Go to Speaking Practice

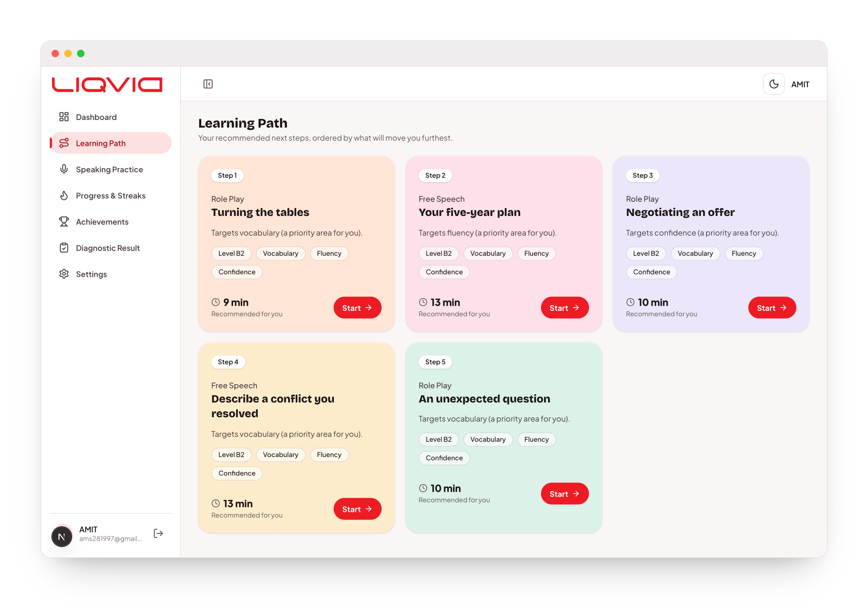[x=111, y=169]
